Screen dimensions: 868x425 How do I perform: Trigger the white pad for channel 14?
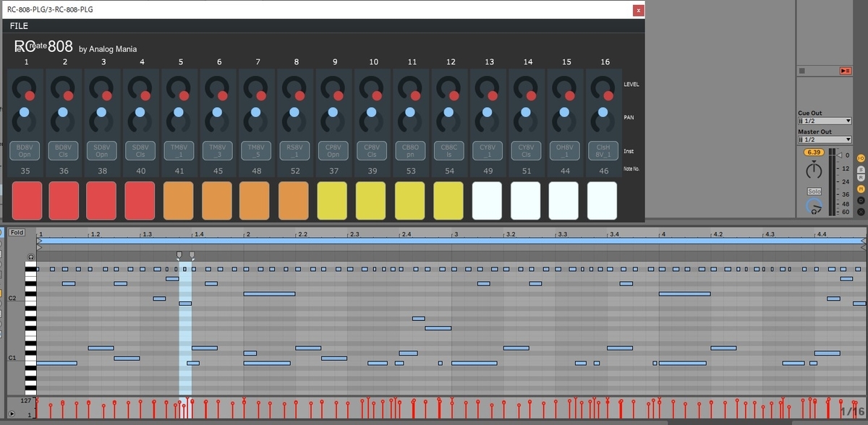525,201
